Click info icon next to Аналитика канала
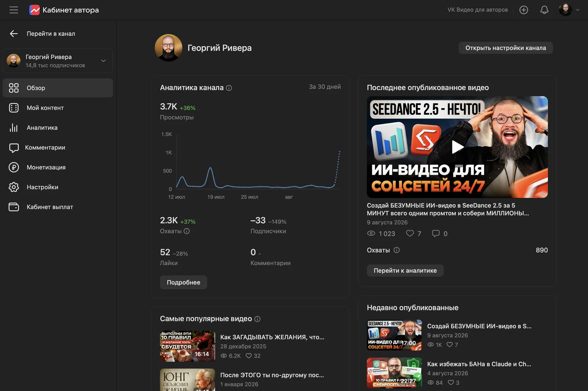Viewport: 588px width, 391px height. 229,88
